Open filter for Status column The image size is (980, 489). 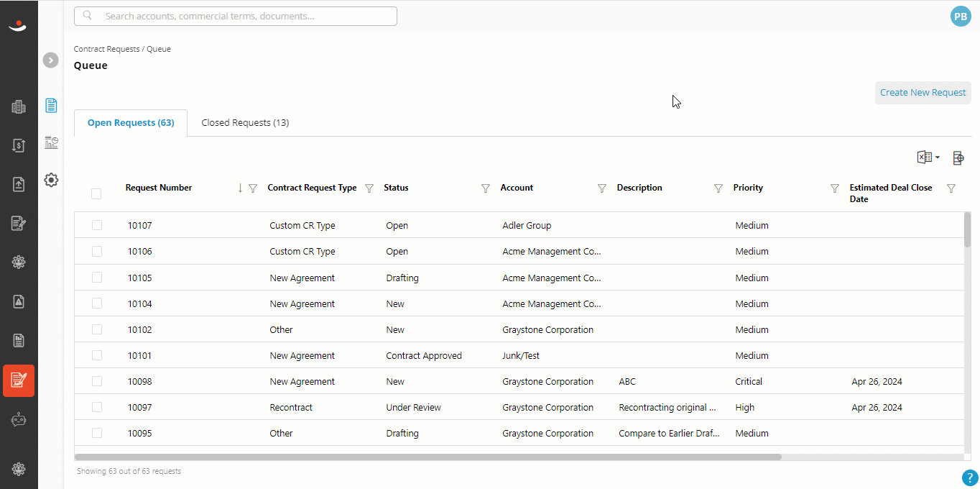(x=486, y=188)
